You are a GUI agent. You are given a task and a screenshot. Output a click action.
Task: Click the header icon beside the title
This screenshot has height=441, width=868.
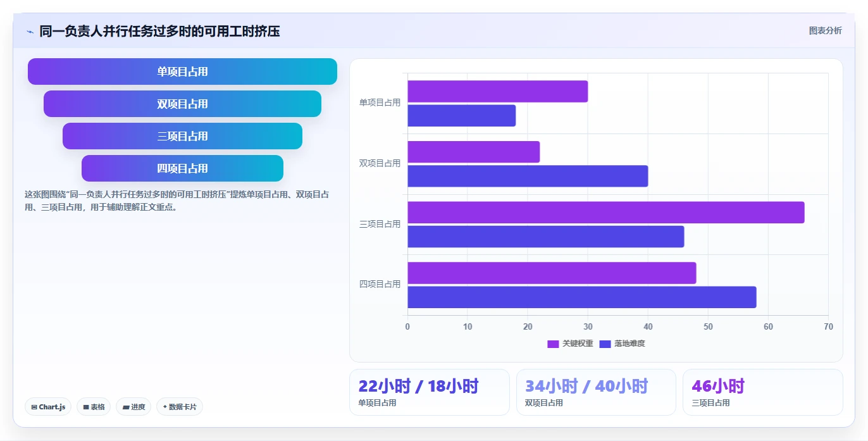(30, 31)
